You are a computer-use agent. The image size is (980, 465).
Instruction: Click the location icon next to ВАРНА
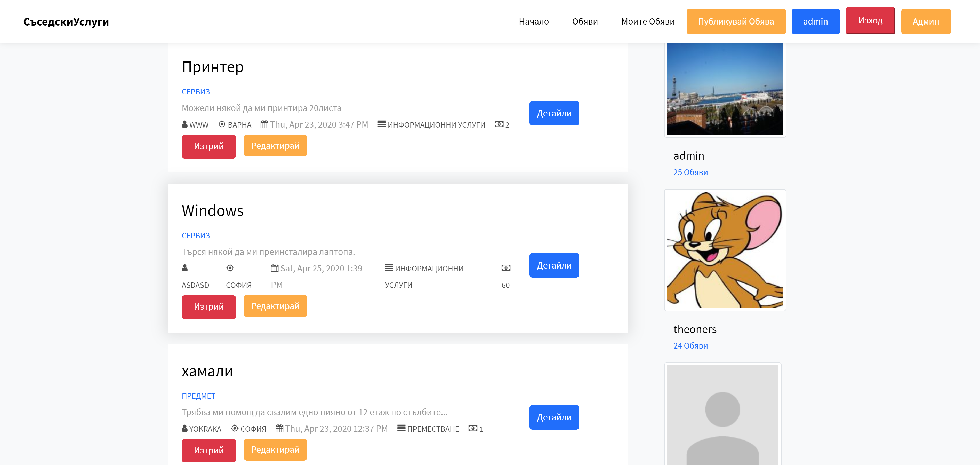[x=222, y=124]
